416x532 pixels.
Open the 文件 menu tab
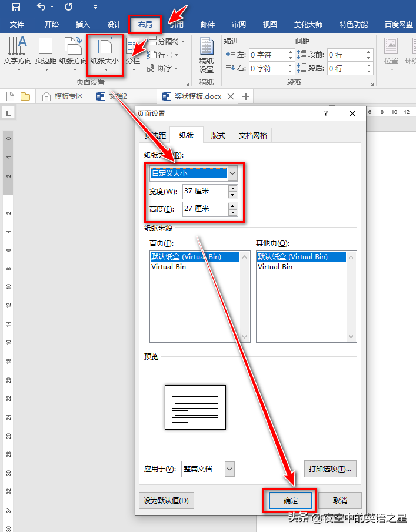(17, 25)
